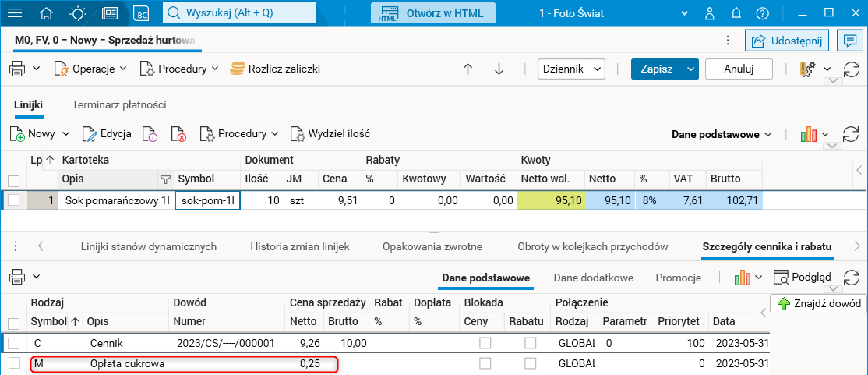Screen dimensions: 868x375
Task: Tick the Sok pomarańczowy row checkbox
Action: [14, 200]
